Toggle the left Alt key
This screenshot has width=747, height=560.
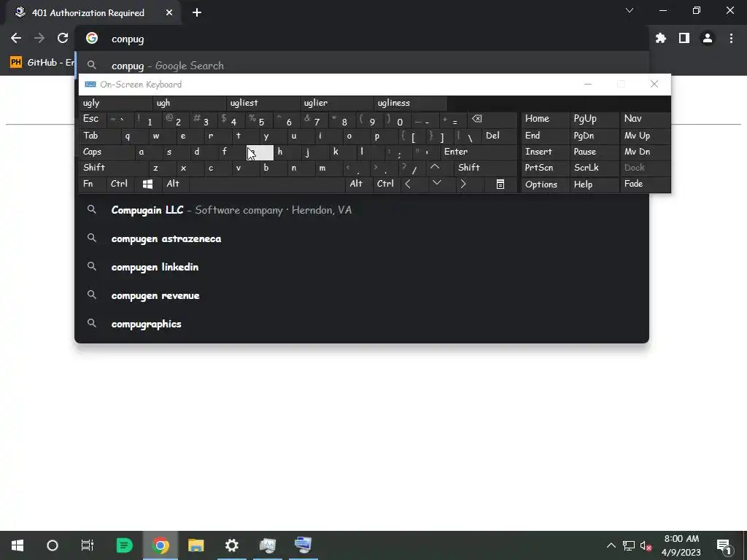(x=175, y=184)
